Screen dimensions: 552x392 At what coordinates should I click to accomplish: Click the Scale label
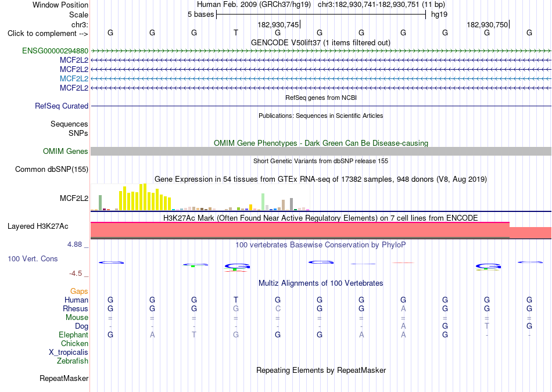pyautogui.click(x=78, y=15)
